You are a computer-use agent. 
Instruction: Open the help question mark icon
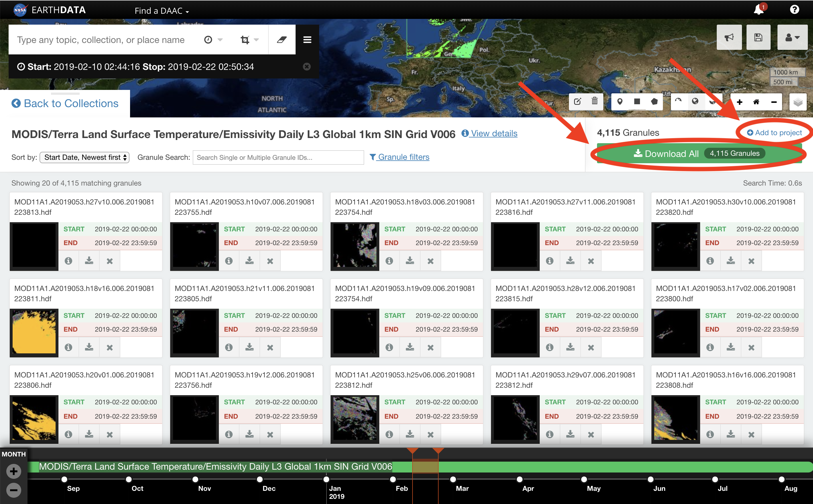tap(794, 9)
